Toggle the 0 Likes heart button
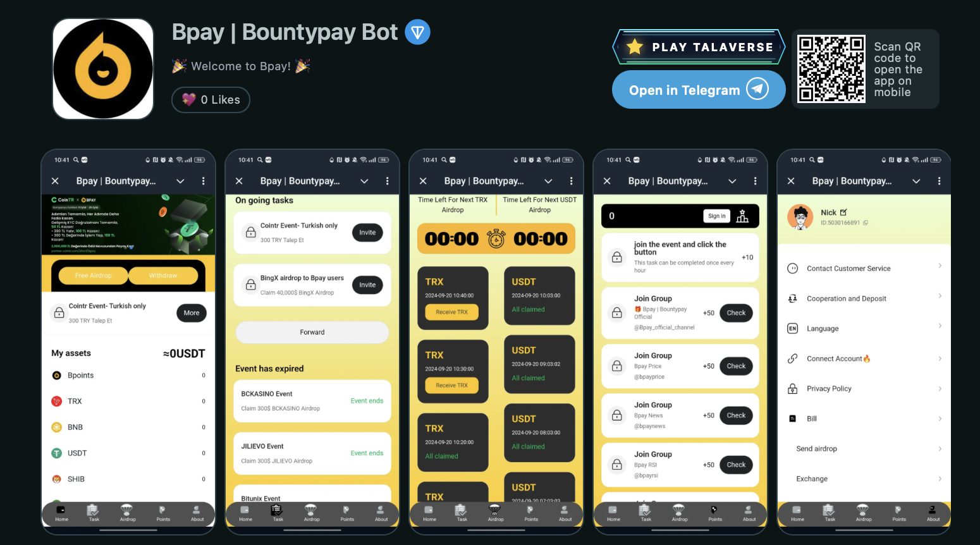 (211, 100)
